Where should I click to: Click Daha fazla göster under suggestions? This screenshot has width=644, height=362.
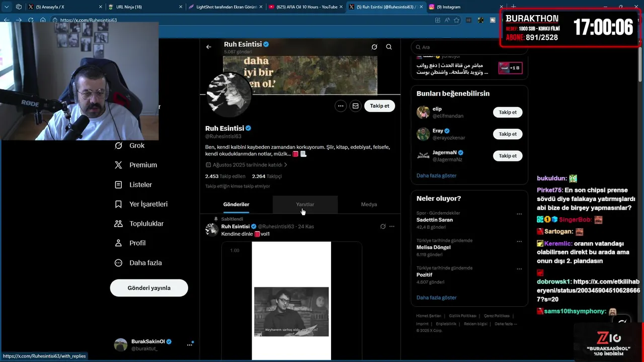(x=436, y=175)
